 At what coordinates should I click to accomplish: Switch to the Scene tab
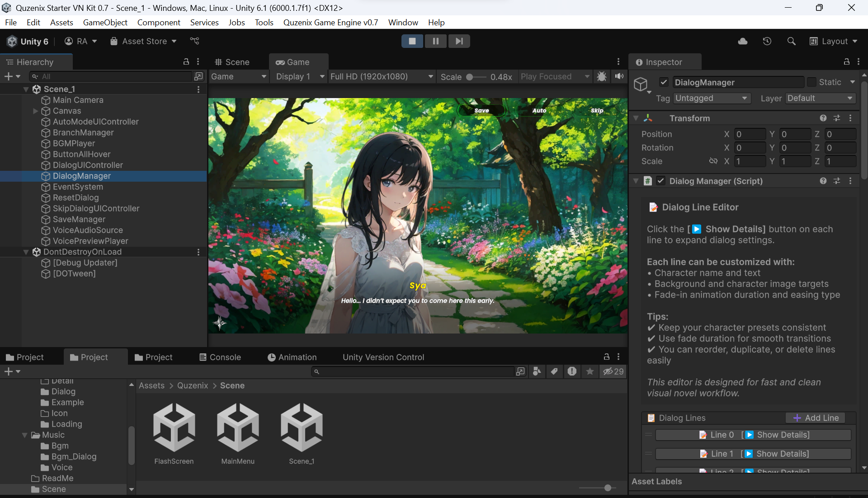tap(232, 62)
